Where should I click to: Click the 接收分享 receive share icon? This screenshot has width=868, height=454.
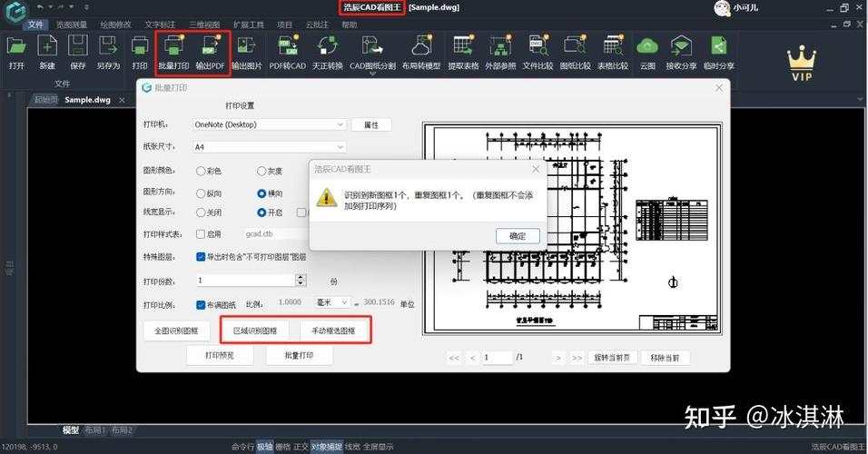[681, 46]
